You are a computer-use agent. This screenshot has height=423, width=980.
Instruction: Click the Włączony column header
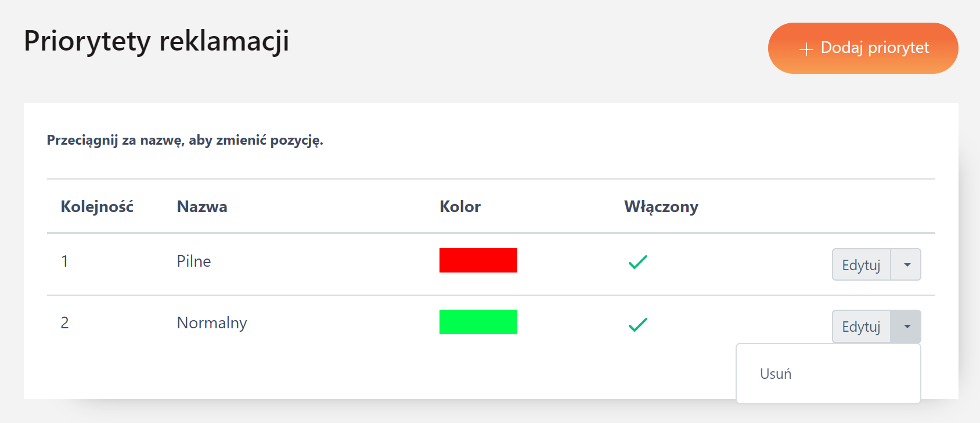pyautogui.click(x=661, y=207)
